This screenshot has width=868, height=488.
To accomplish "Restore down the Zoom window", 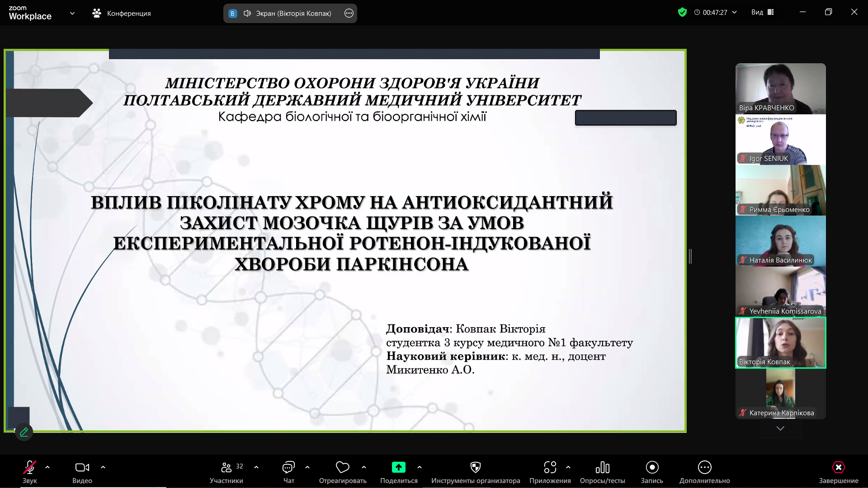I will click(x=828, y=12).
